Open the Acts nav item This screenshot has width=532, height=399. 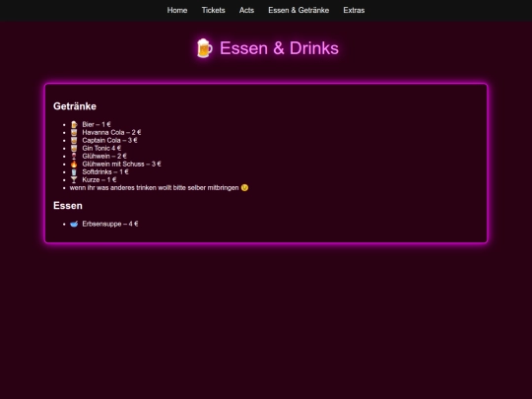246,10
